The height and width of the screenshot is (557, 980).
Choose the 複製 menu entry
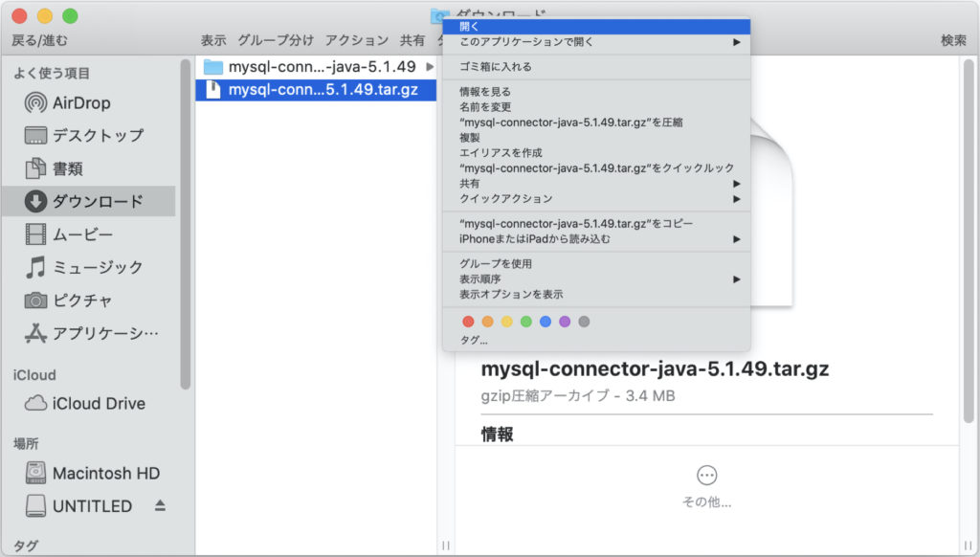point(596,138)
